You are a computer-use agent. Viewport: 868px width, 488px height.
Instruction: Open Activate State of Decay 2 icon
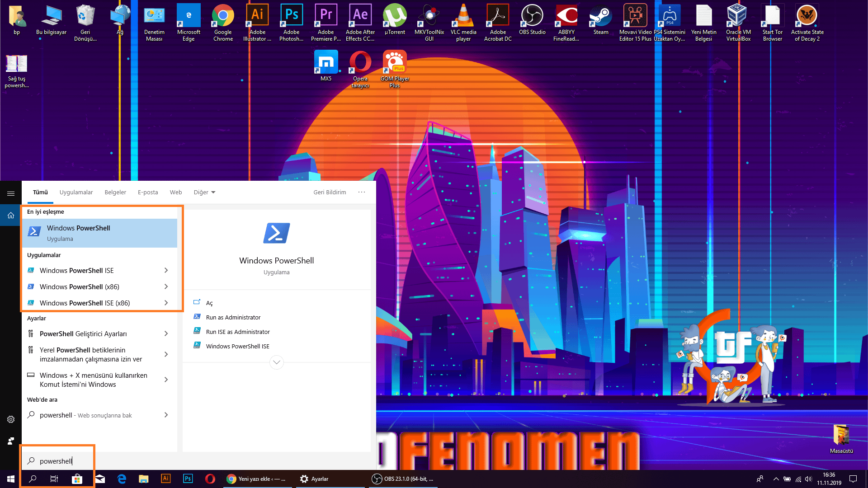click(x=807, y=23)
